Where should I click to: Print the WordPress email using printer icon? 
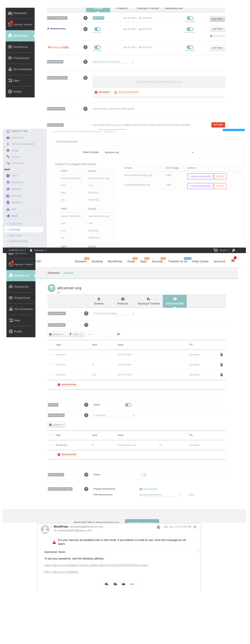158,527
